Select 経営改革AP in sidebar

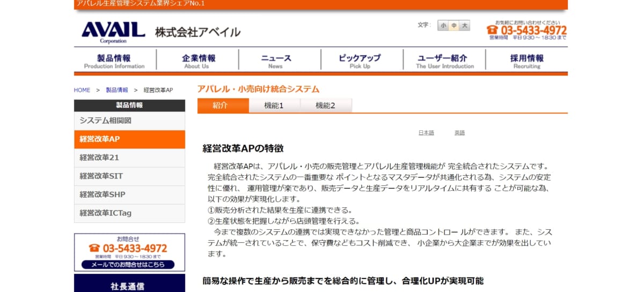click(129, 139)
